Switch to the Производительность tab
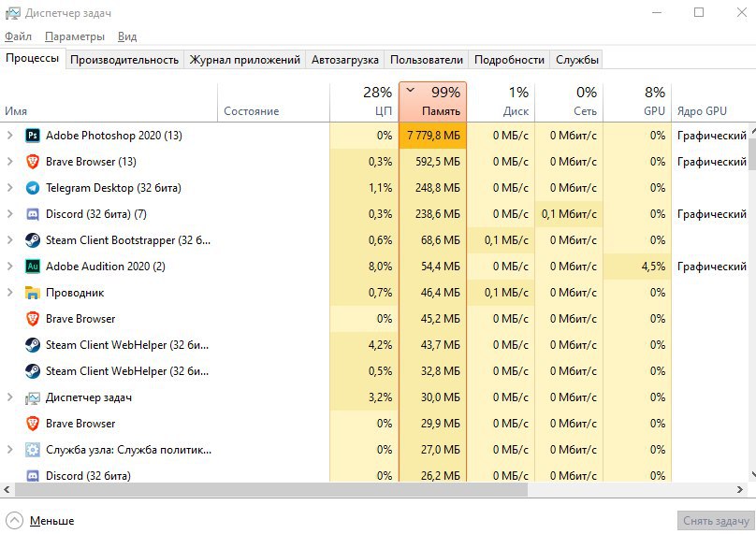Screen dimensions: 756x534 pos(124,60)
